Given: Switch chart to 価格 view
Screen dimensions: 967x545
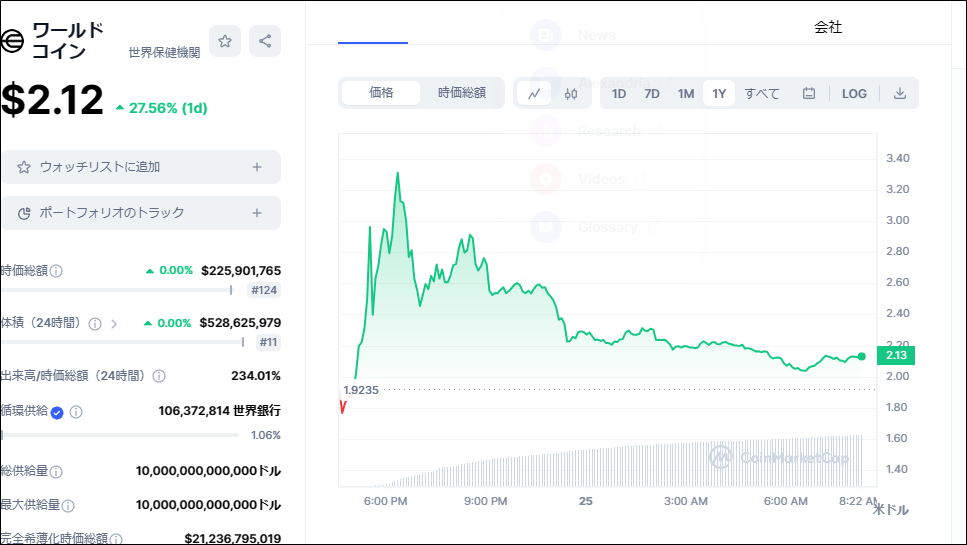Looking at the screenshot, I should (x=381, y=92).
